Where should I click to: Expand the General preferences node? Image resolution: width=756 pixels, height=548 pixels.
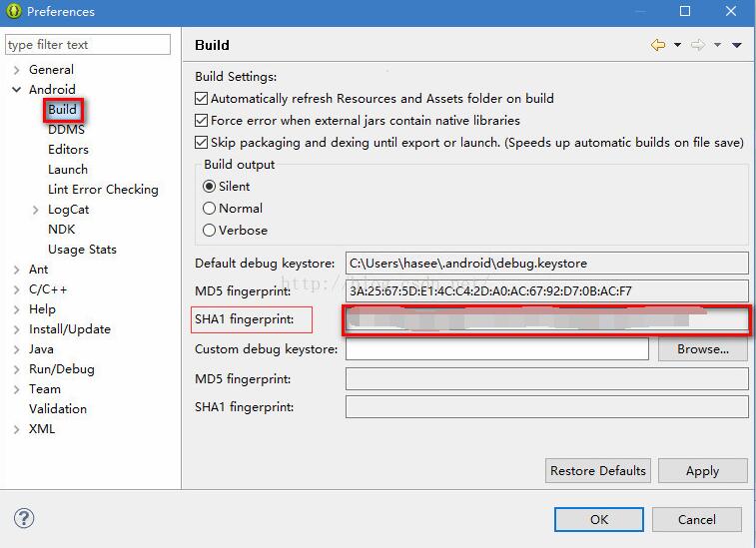[x=17, y=70]
